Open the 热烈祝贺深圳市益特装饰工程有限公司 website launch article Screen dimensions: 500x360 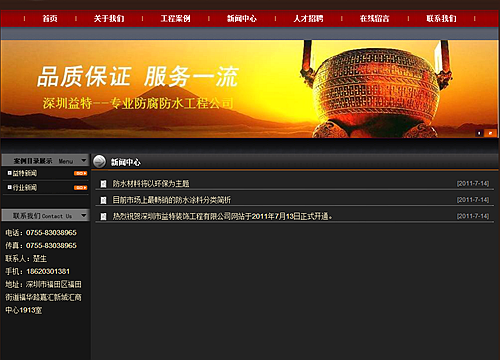click(x=222, y=216)
